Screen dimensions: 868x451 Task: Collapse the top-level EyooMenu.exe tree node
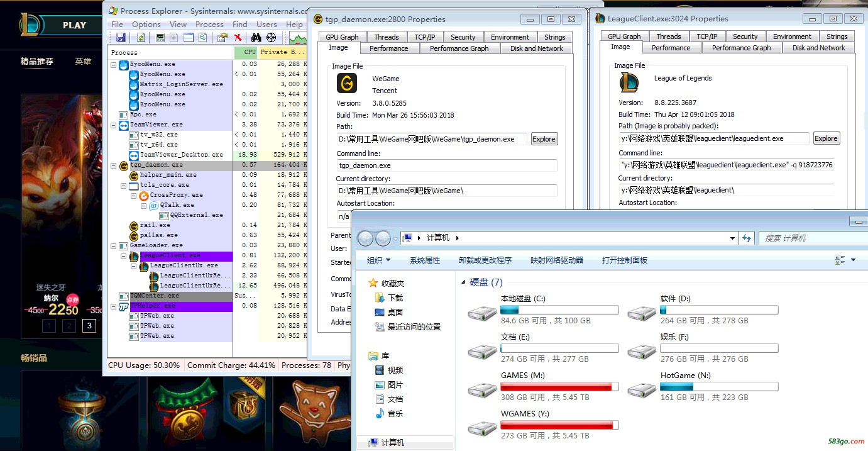[114, 64]
